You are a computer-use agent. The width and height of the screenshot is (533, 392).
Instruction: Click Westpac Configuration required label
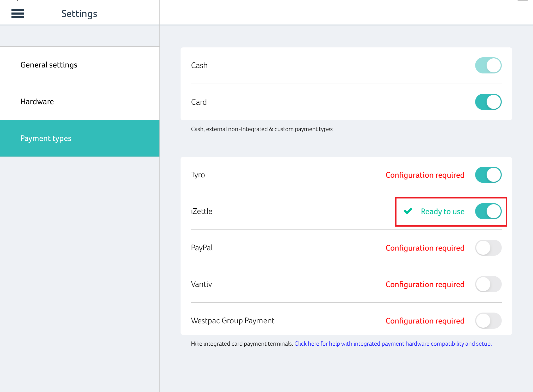point(425,321)
